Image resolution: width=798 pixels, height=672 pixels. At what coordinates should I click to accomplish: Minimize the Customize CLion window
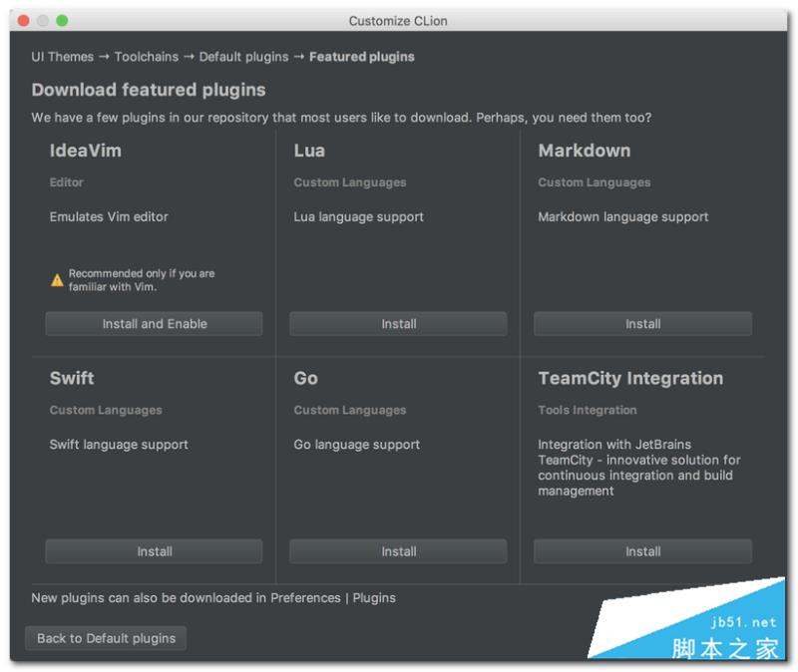(43, 20)
